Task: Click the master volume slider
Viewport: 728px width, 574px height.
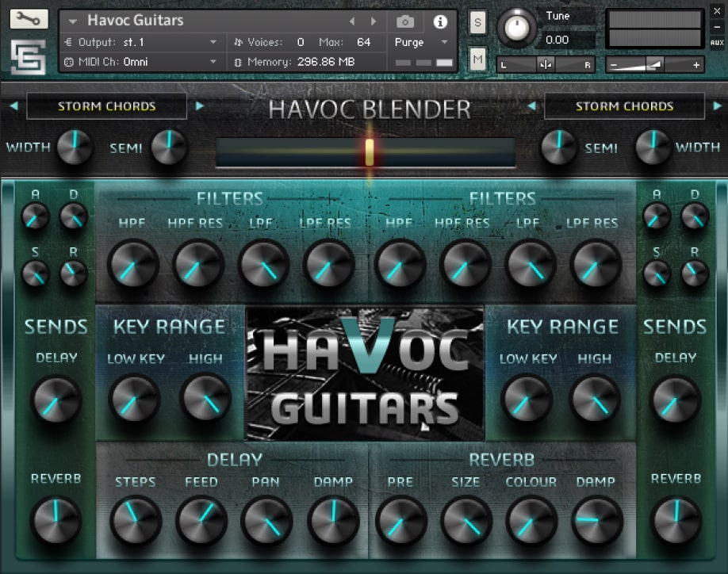Action: (654, 65)
